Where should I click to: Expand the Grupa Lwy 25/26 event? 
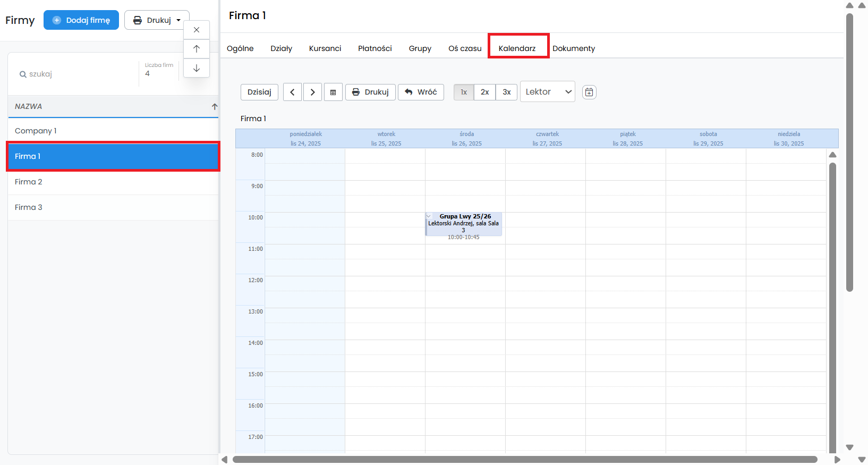point(429,216)
